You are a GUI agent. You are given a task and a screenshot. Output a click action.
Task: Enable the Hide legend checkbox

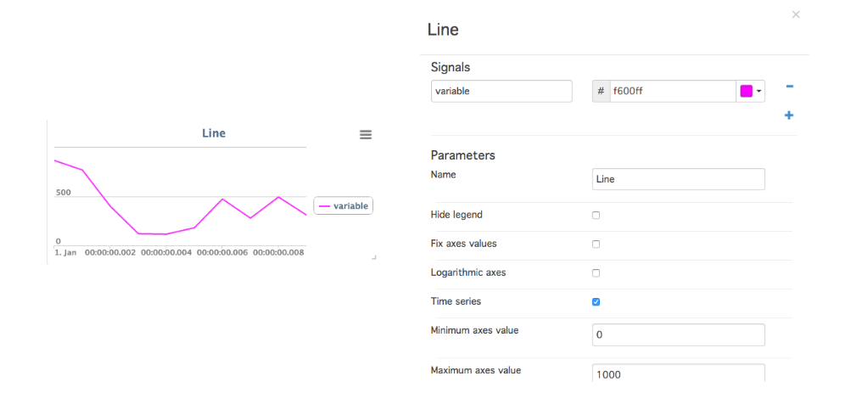point(596,215)
